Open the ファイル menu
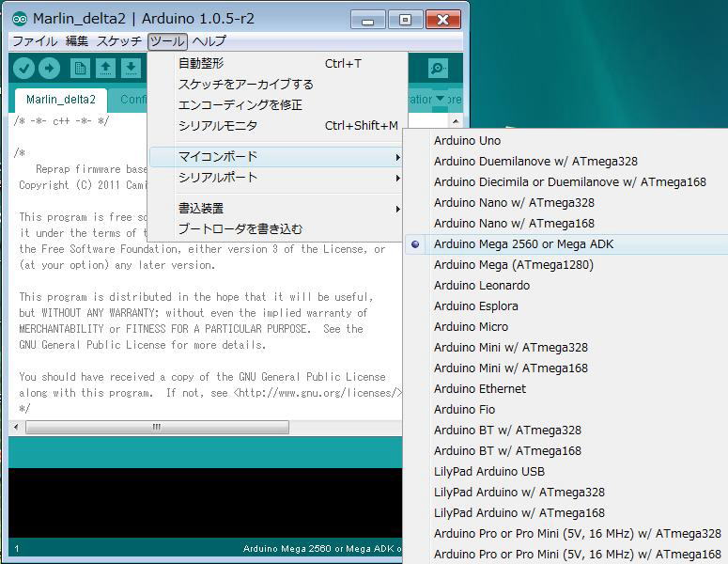The height and width of the screenshot is (564, 728). 35,41
